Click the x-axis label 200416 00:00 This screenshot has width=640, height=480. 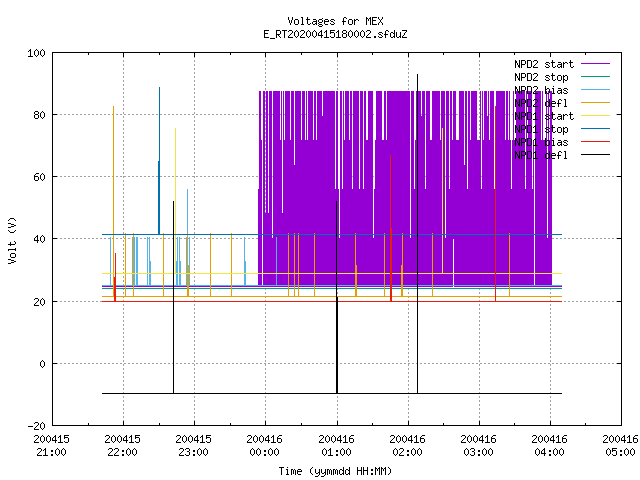click(264, 446)
